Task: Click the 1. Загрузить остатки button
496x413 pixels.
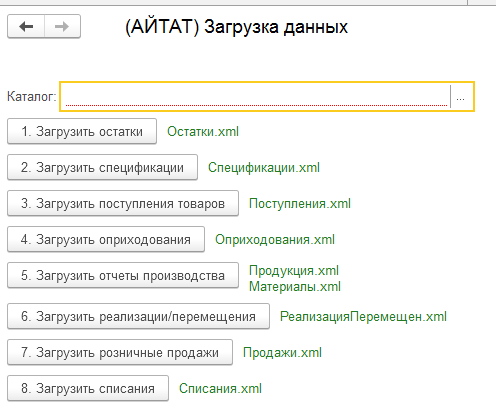Action: (82, 131)
